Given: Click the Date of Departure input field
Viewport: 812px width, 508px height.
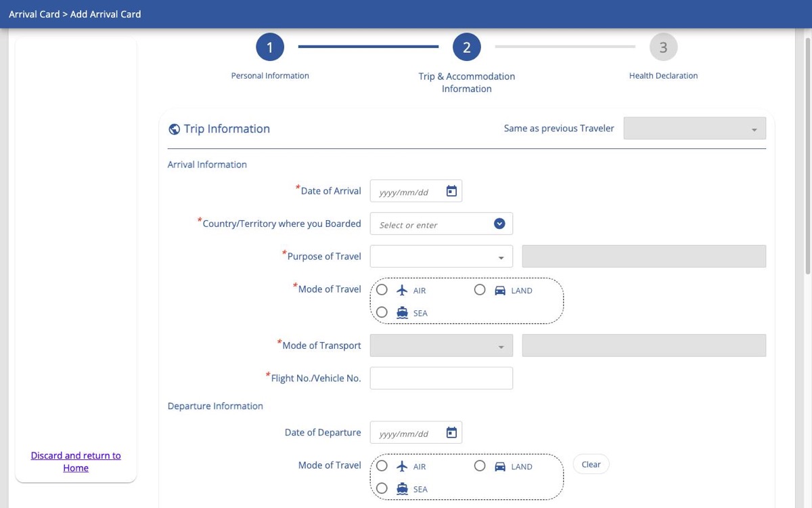Looking at the screenshot, I should 416,433.
